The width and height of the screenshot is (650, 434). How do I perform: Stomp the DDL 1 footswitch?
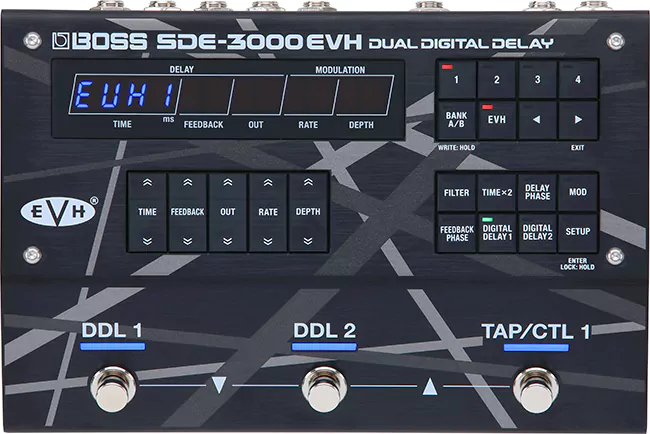click(x=113, y=389)
